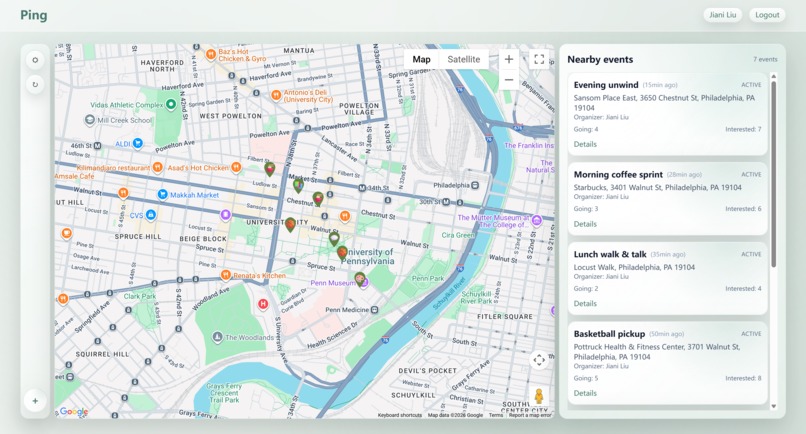Click 'Starbucks, 3401 Walnut St' address text
The width and height of the screenshot is (806, 434).
[657, 188]
